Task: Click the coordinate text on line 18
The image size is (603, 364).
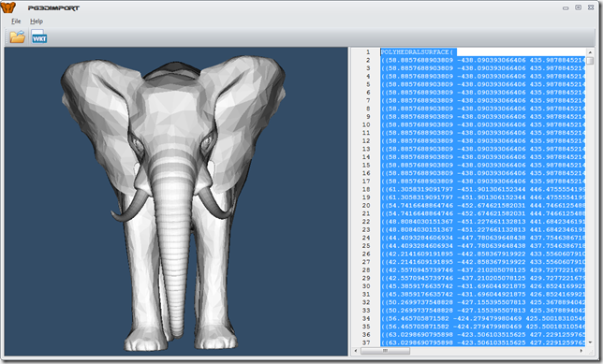Action: click(482, 189)
